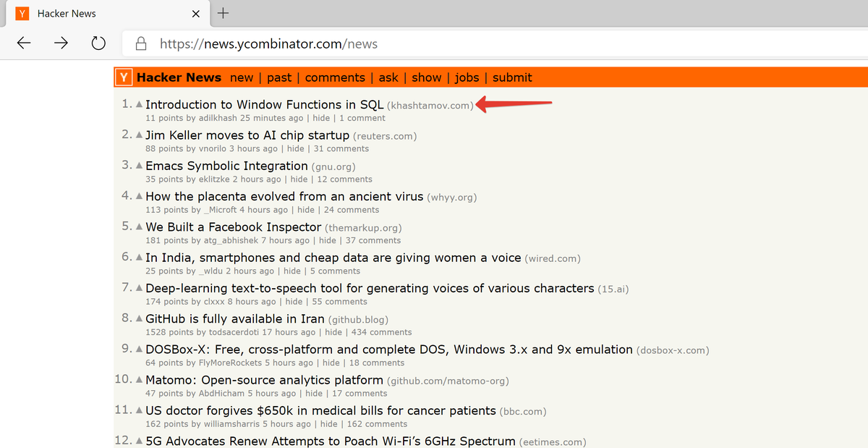Upvote the GitHub in Iran story
The width and height of the screenshot is (868, 448).
pos(139,318)
